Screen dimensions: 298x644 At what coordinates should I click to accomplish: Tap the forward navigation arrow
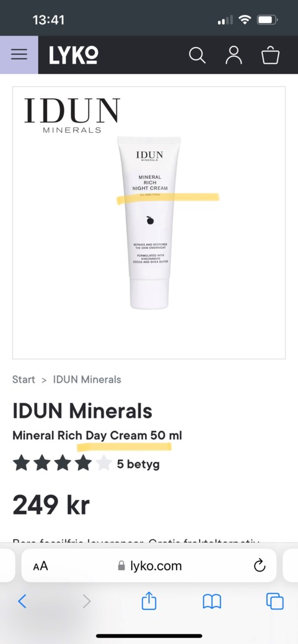coord(86,602)
